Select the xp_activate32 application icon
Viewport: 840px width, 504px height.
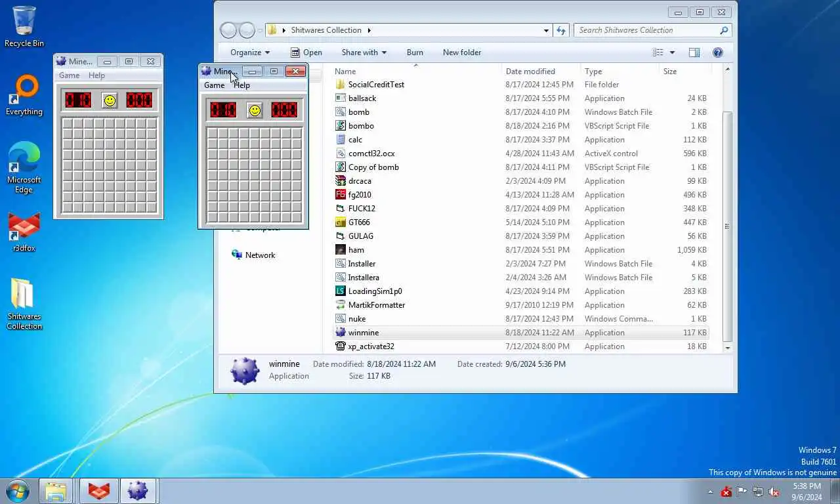[340, 346]
